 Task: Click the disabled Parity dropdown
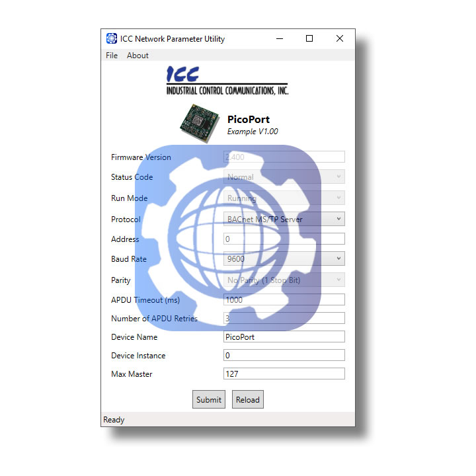pyautogui.click(x=284, y=280)
